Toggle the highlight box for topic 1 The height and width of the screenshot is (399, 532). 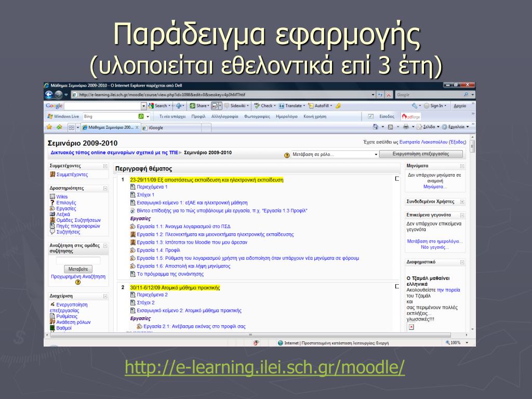(397, 179)
